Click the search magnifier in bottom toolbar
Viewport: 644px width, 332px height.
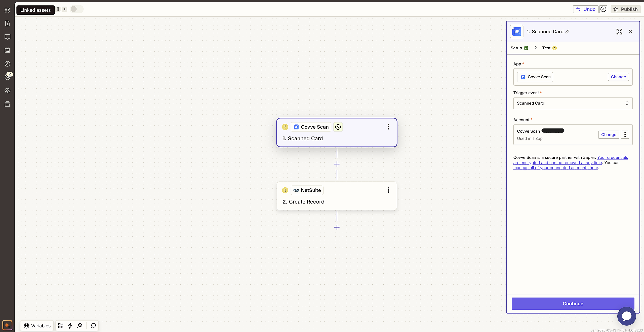pos(93,325)
